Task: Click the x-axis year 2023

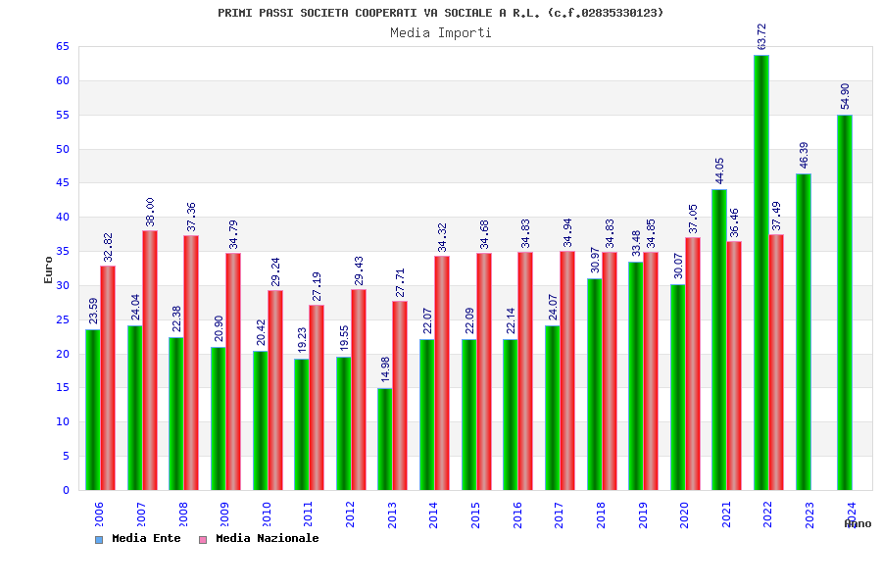Action: point(810,514)
